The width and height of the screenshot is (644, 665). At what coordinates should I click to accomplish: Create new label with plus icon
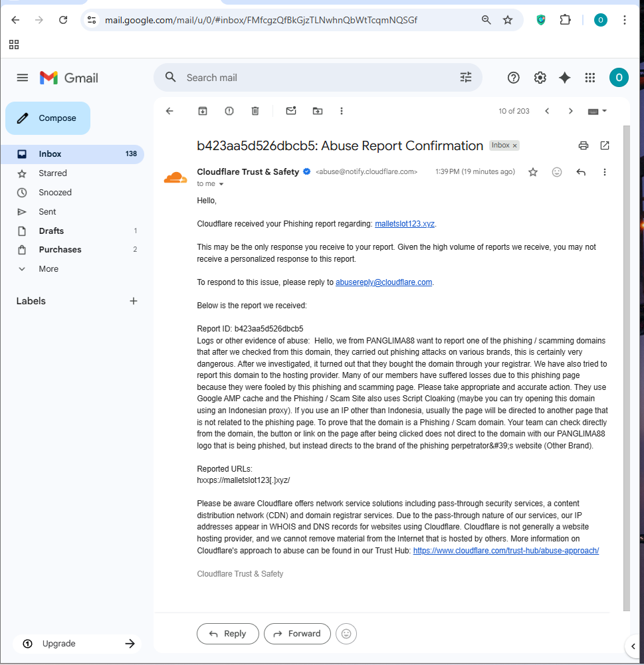pos(133,301)
